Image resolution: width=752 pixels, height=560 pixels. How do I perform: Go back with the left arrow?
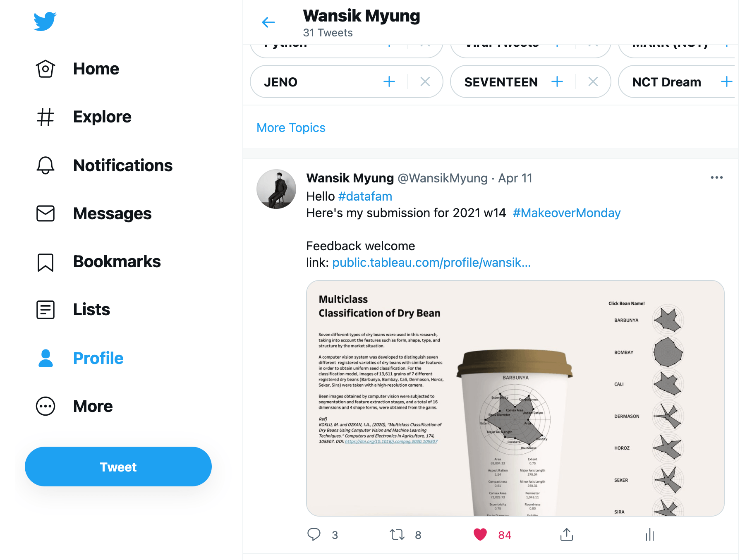[268, 22]
